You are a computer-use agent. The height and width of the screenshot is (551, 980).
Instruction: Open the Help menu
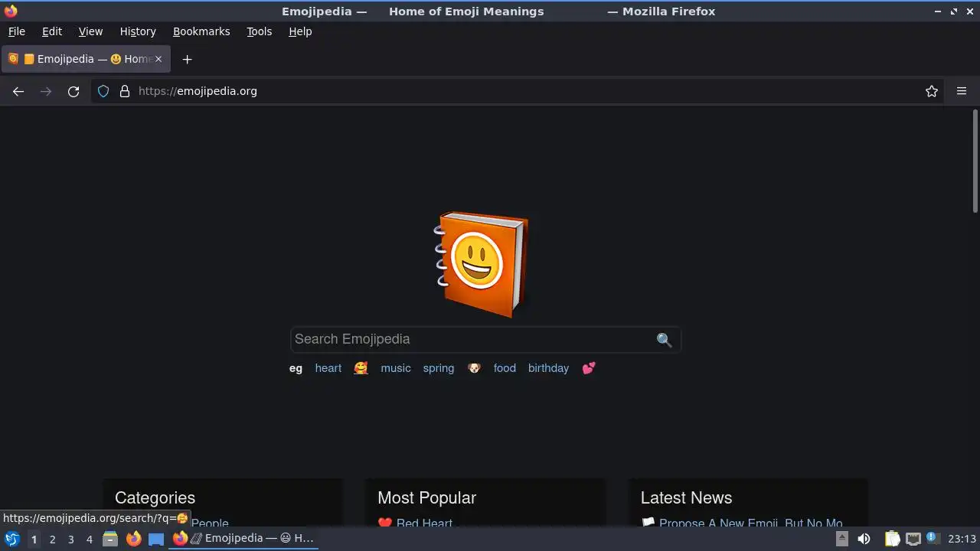300,31
